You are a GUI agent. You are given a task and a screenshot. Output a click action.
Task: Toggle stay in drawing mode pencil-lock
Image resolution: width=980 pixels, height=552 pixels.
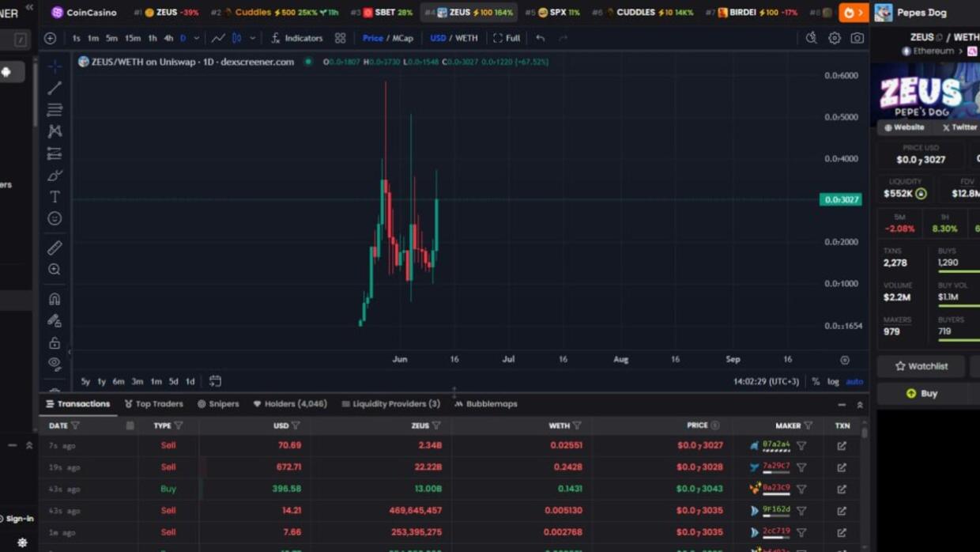pyautogui.click(x=55, y=321)
